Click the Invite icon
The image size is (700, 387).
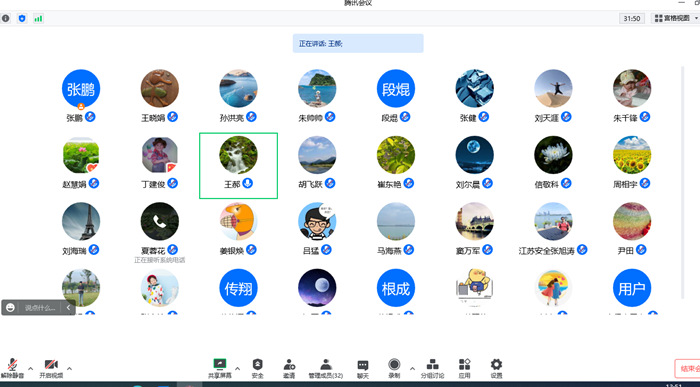289,368
